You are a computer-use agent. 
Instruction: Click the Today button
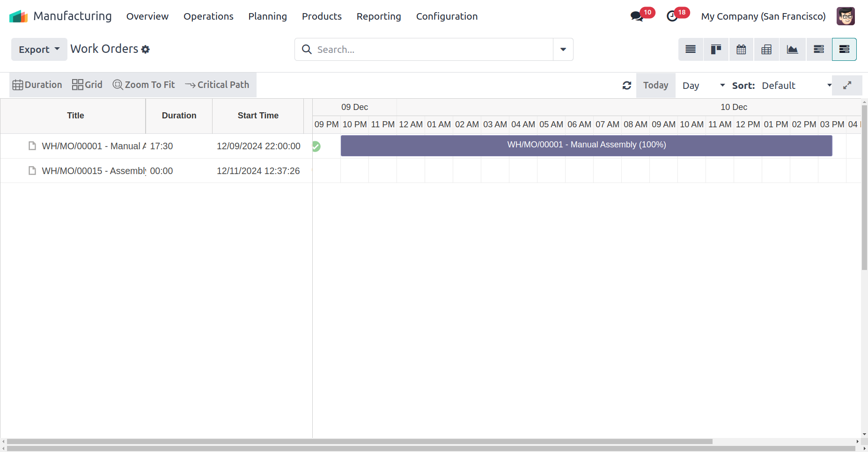(x=655, y=85)
